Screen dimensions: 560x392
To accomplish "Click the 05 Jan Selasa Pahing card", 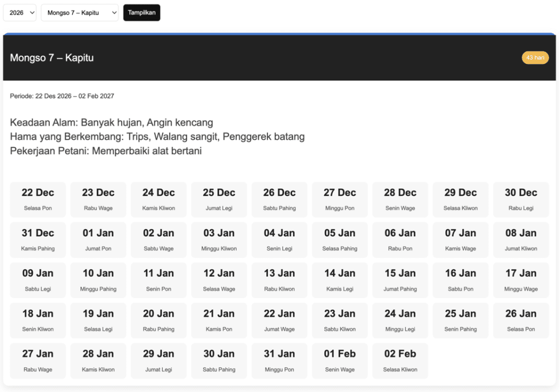I will [340, 240].
